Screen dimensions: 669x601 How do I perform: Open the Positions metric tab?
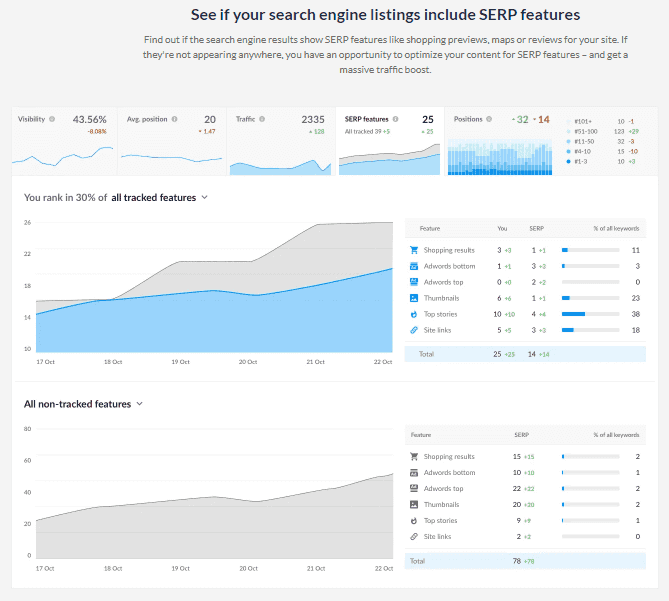551,141
